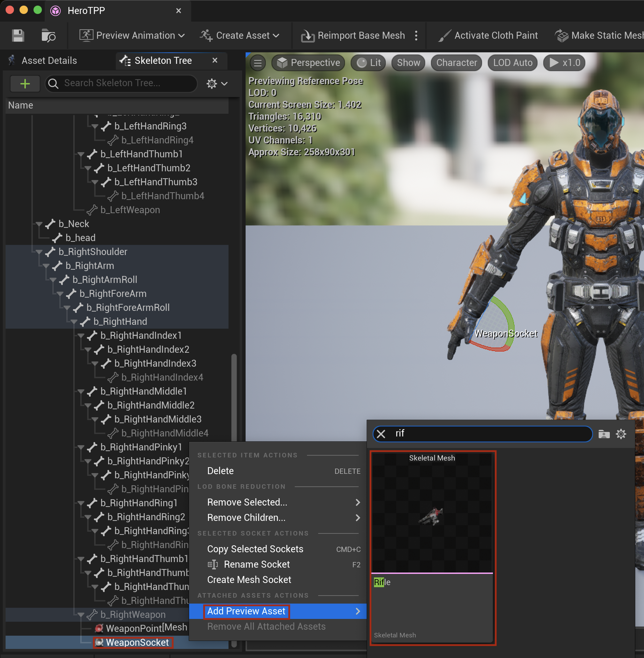Collapse b_LeftHandThumb1 node
The image size is (644, 658).
[81, 154]
